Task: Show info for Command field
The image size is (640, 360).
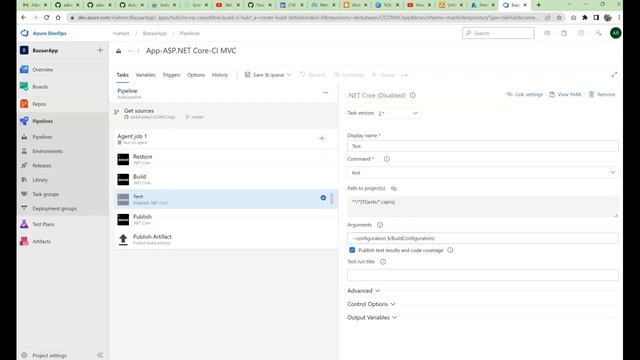Action: pyautogui.click(x=386, y=159)
